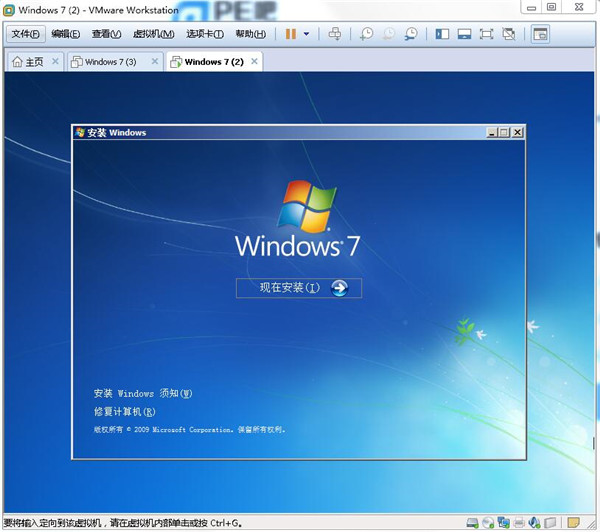The image size is (600, 532).
Task: Minimize the 安装 Windows setup dialog
Action: 492,132
